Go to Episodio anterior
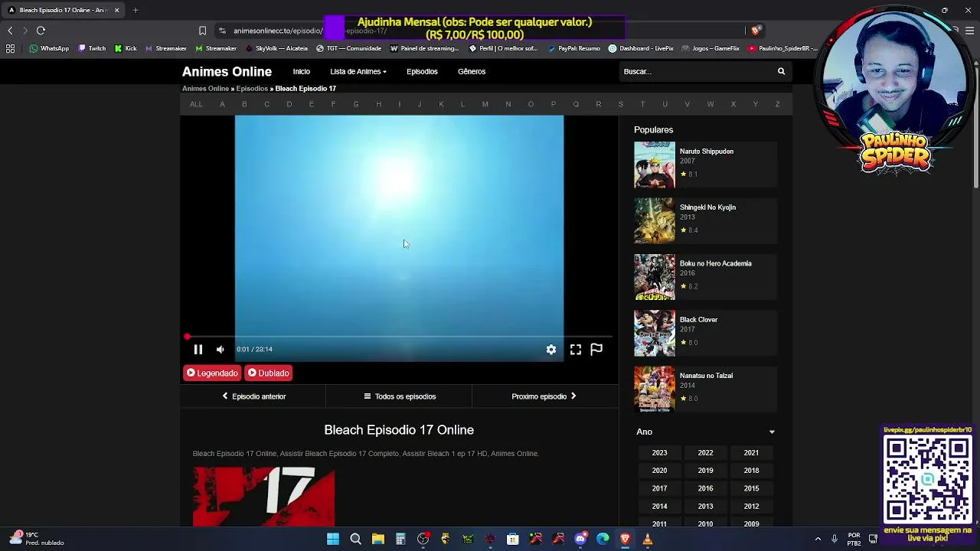Screen dimensions: 980x551 (x=253, y=396)
